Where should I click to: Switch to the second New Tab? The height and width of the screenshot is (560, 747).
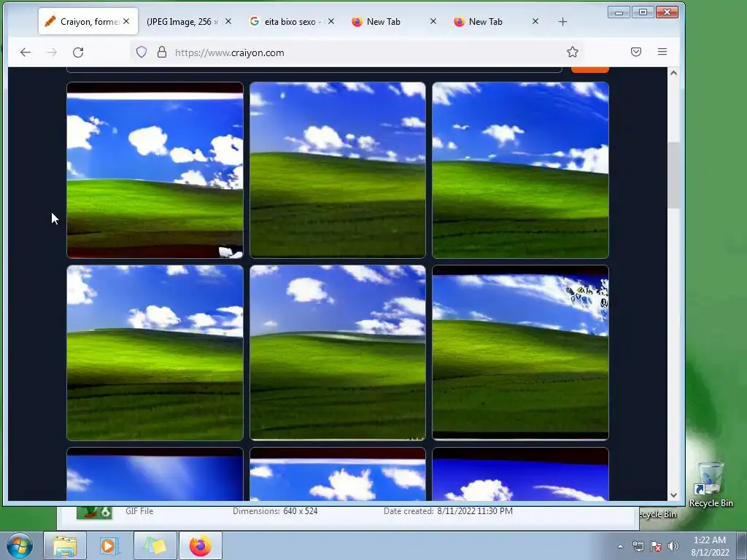[485, 21]
